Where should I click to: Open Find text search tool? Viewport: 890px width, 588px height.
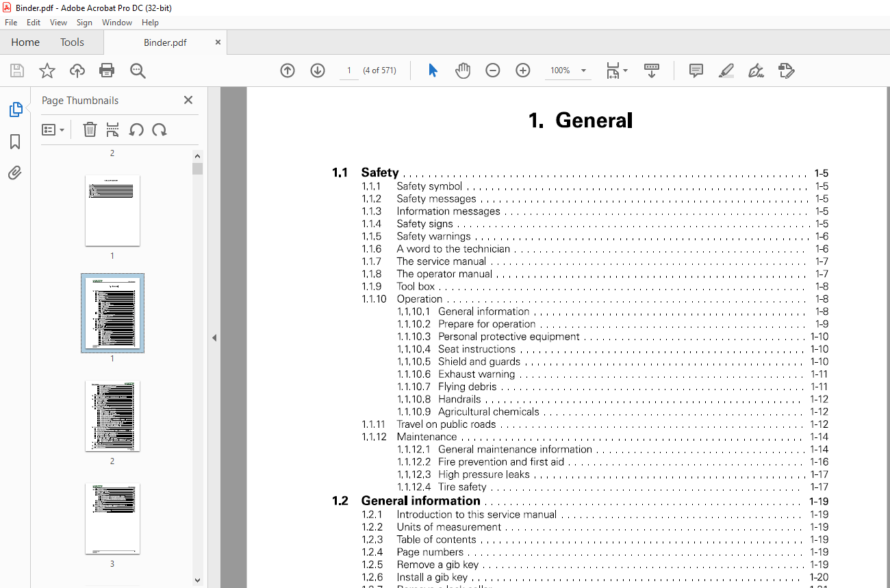pos(138,71)
